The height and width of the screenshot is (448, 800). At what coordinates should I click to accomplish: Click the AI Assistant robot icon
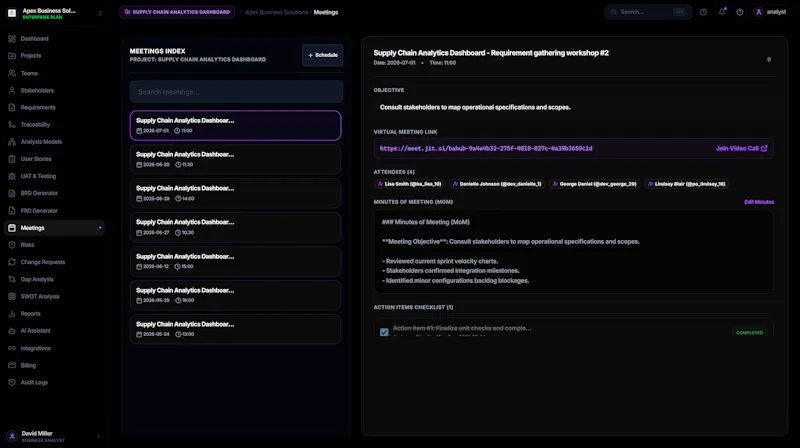click(12, 331)
